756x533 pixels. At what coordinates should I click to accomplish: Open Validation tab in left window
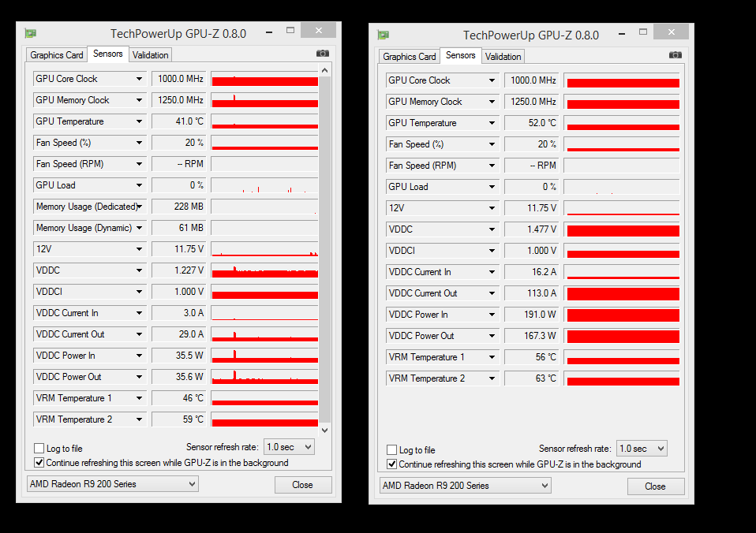tap(151, 55)
